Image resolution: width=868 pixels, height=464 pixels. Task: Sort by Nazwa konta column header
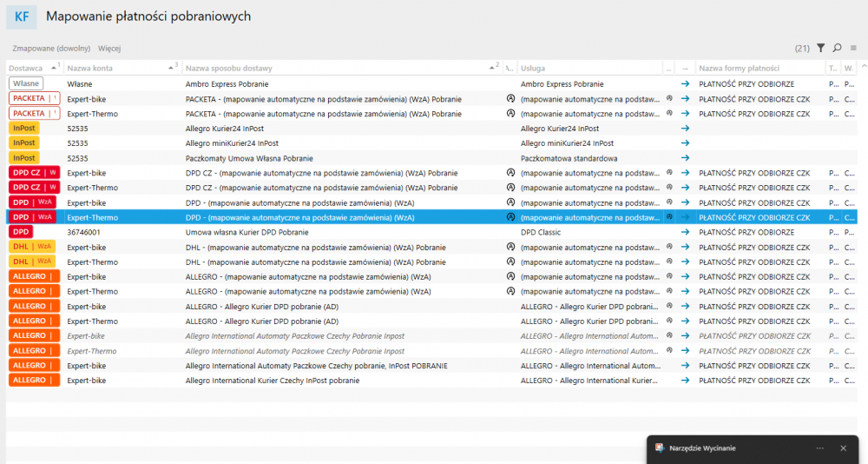click(90, 68)
